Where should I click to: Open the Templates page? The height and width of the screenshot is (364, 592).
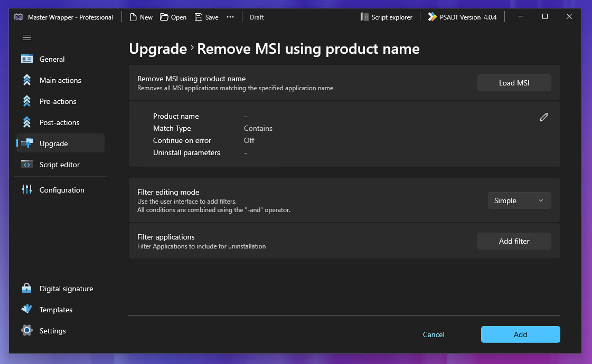(60, 310)
